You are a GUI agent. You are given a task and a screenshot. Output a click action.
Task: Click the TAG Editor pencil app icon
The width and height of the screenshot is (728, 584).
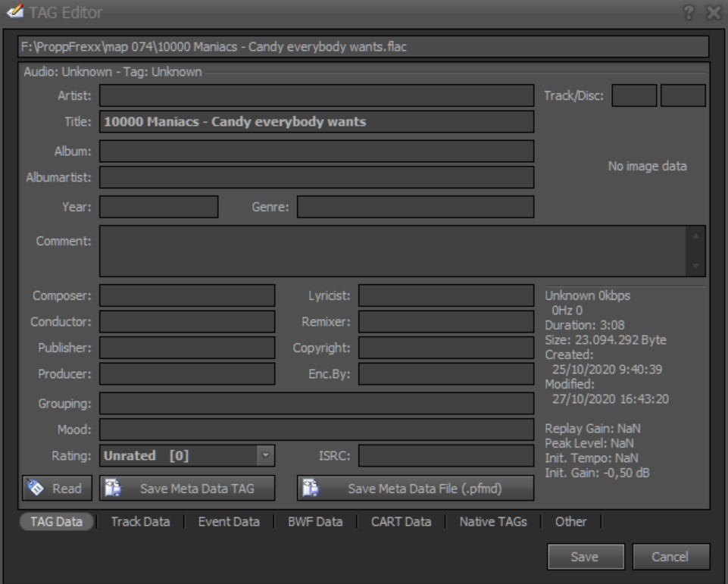coord(15,11)
